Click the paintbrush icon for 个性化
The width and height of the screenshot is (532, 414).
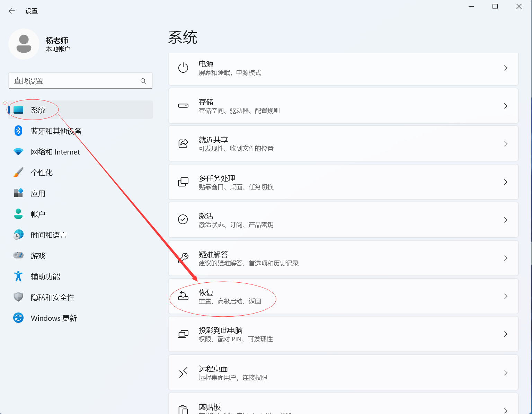[18, 172]
